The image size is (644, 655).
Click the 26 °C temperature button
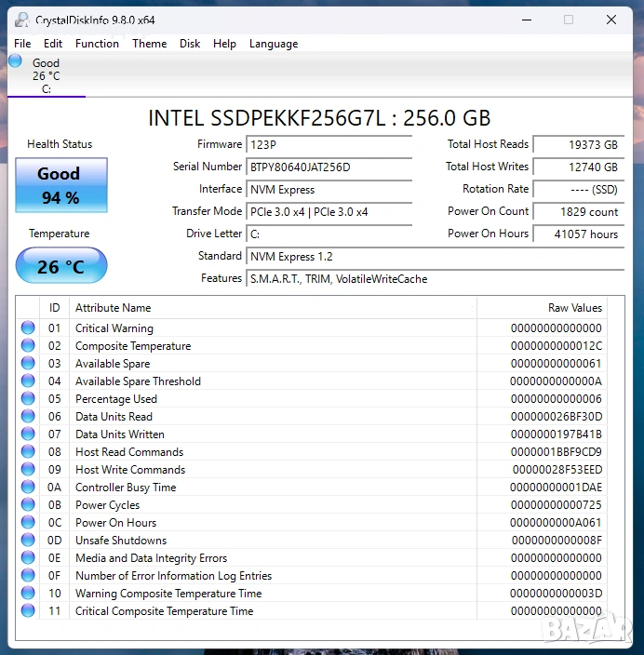[x=61, y=267]
